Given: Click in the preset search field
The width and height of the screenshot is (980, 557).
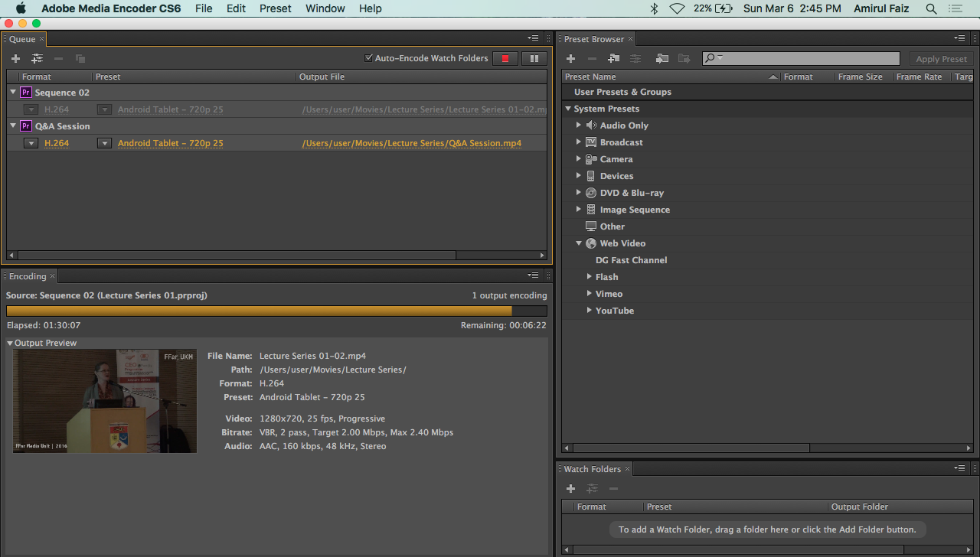Looking at the screenshot, I should tap(801, 58).
